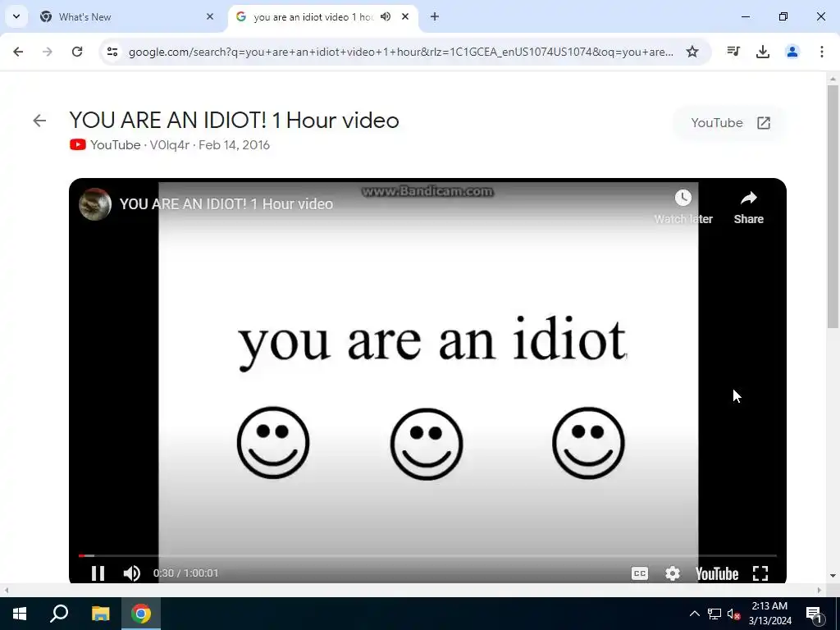Mute the tab using its audio speaker icon
The image size is (840, 630).
386,16
